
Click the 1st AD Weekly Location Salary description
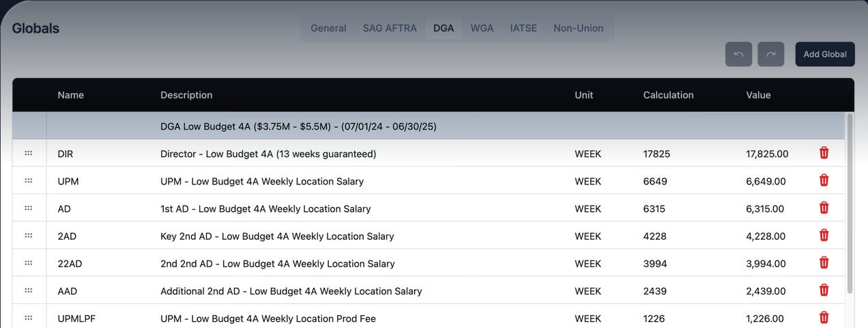265,208
